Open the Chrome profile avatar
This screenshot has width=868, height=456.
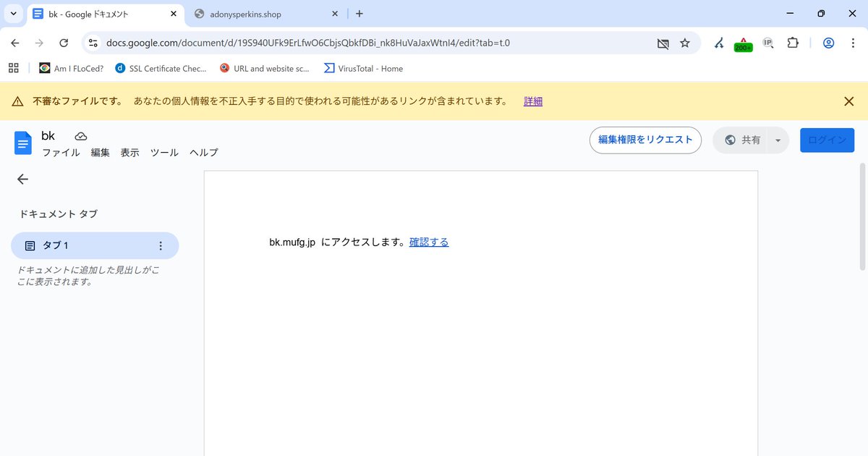tap(828, 43)
